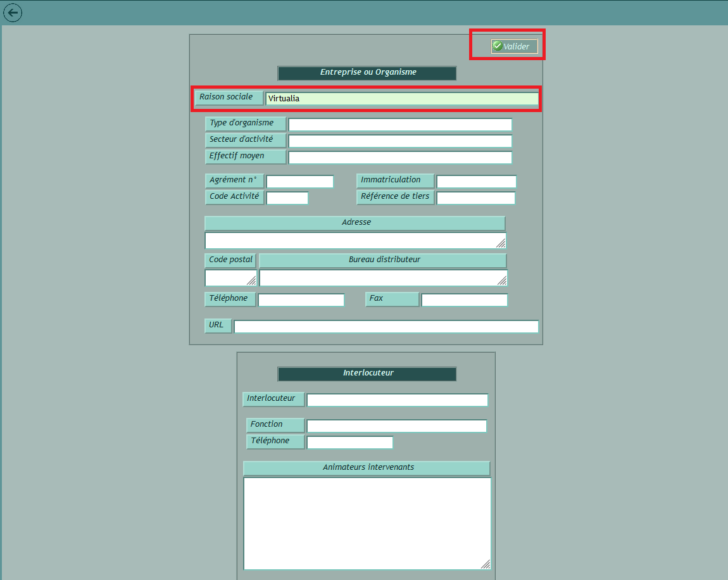The image size is (728, 580).
Task: Click the Animateurs intervenants text area
Action: (367, 523)
